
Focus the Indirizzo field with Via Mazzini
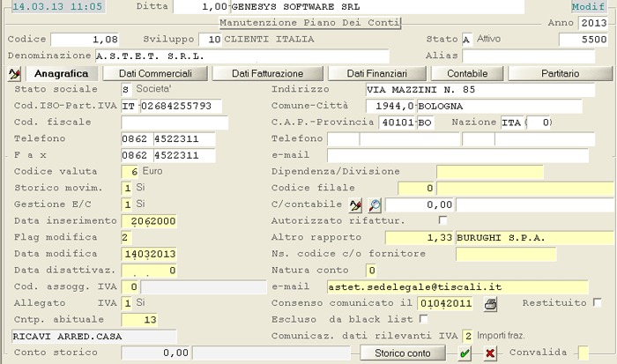487,90
